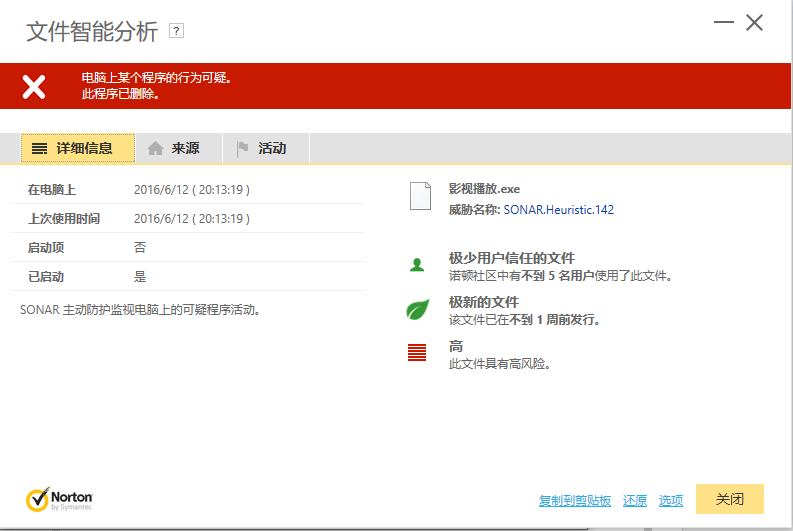Click the 还原 restore link

pyautogui.click(x=635, y=501)
